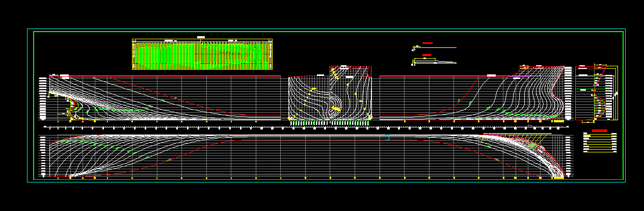Select the small yellow deck detail sketch
This screenshot has height=211, width=644.
coord(434,61)
